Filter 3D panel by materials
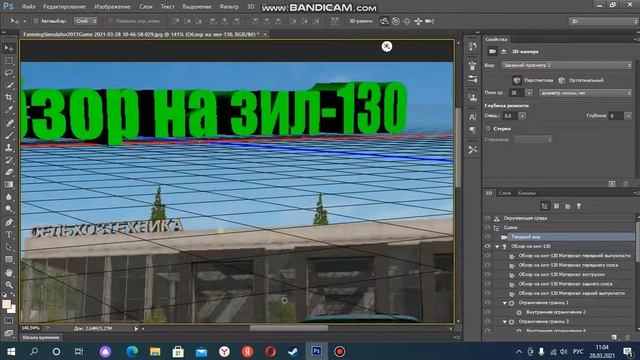Screen dimensions: 640x360 pos(568,206)
